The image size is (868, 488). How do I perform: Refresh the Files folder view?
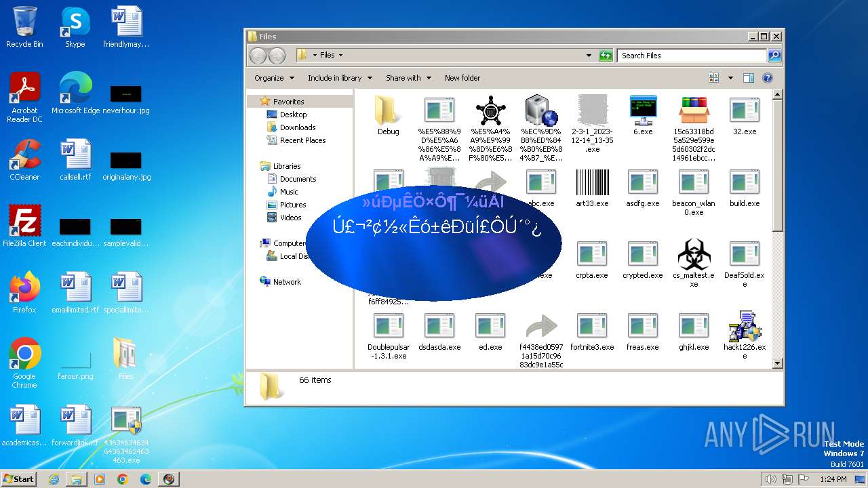point(606,56)
